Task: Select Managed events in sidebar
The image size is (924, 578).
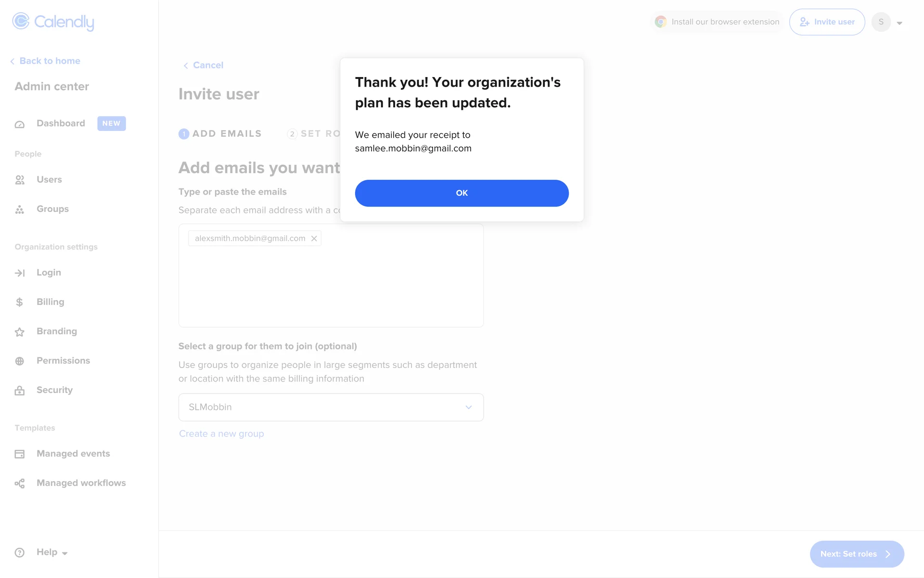Action: 73,454
